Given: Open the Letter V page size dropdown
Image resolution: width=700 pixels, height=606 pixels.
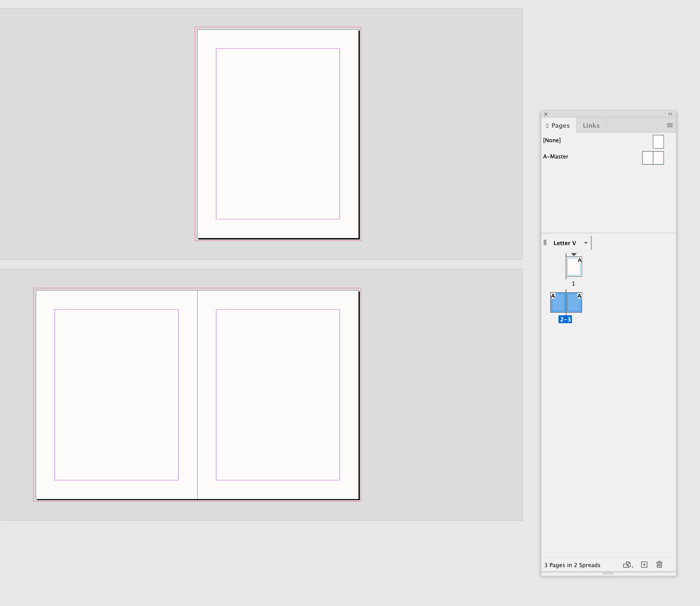Looking at the screenshot, I should pyautogui.click(x=586, y=243).
